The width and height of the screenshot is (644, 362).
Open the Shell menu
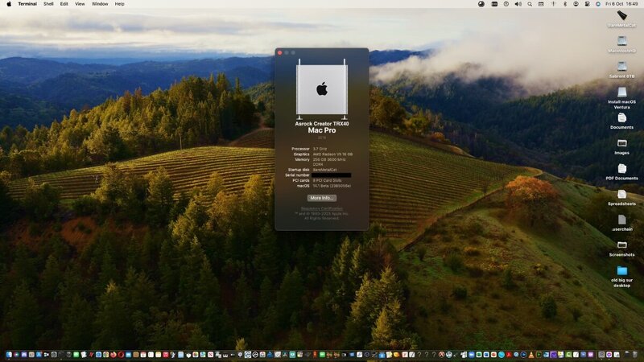click(x=48, y=4)
